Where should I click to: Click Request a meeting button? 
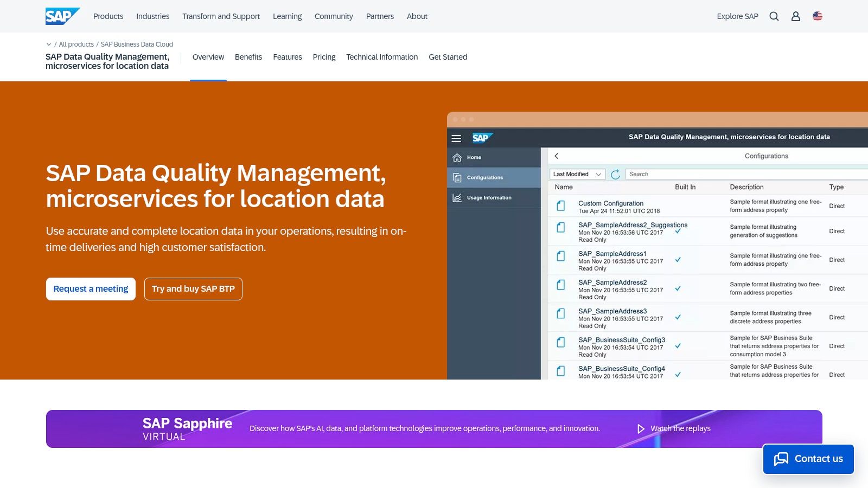pyautogui.click(x=91, y=289)
